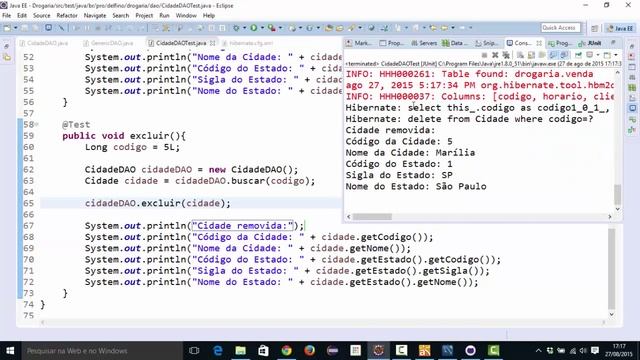Viewport: 640px width, 360px height.
Task: Click the Open Console icon
Action: pos(607,55)
